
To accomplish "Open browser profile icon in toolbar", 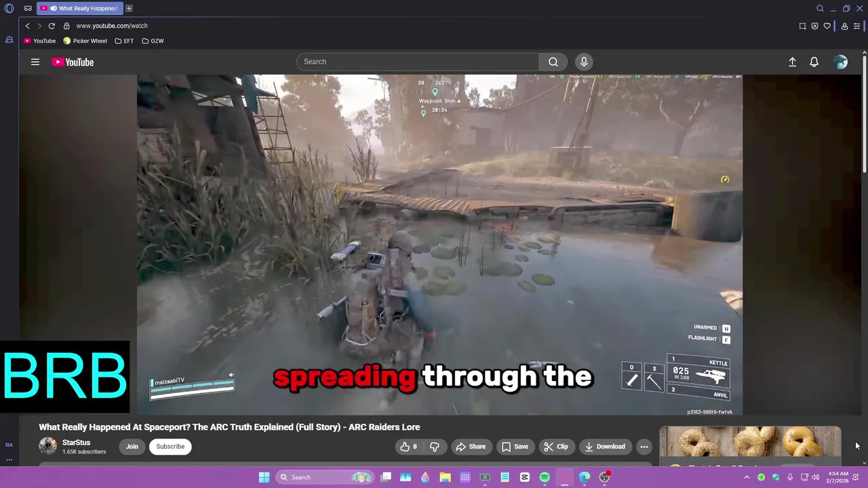I will (844, 26).
